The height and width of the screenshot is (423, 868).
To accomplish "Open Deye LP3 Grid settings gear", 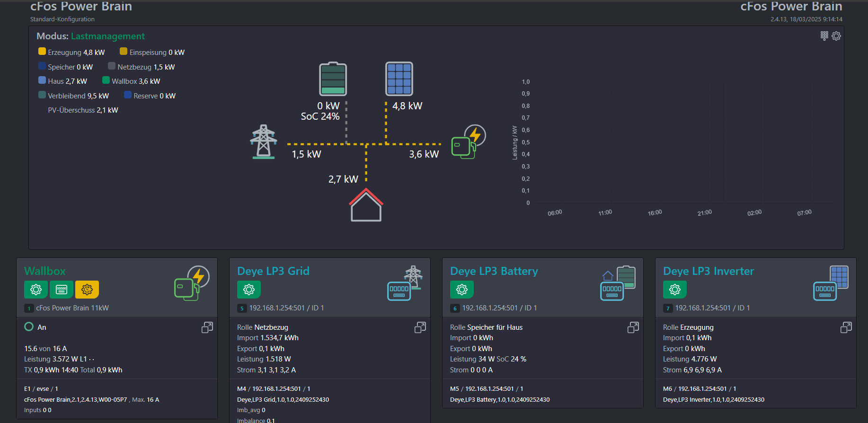I will click(249, 290).
